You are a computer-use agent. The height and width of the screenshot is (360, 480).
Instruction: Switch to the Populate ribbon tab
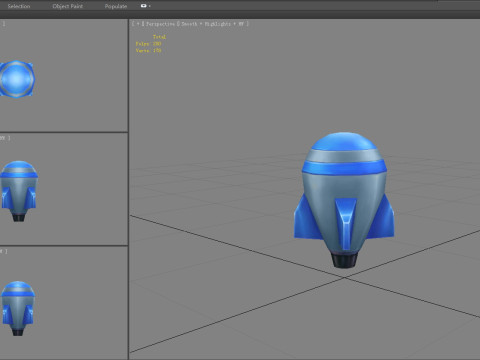[x=116, y=6]
